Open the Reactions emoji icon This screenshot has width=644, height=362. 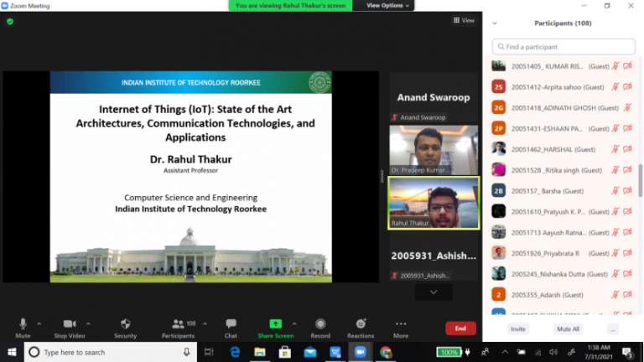[361, 323]
